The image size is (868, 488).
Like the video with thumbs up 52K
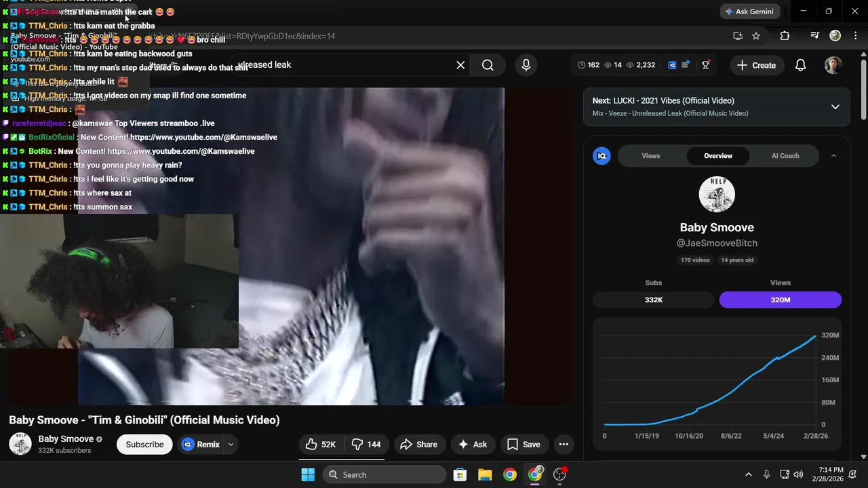321,445
